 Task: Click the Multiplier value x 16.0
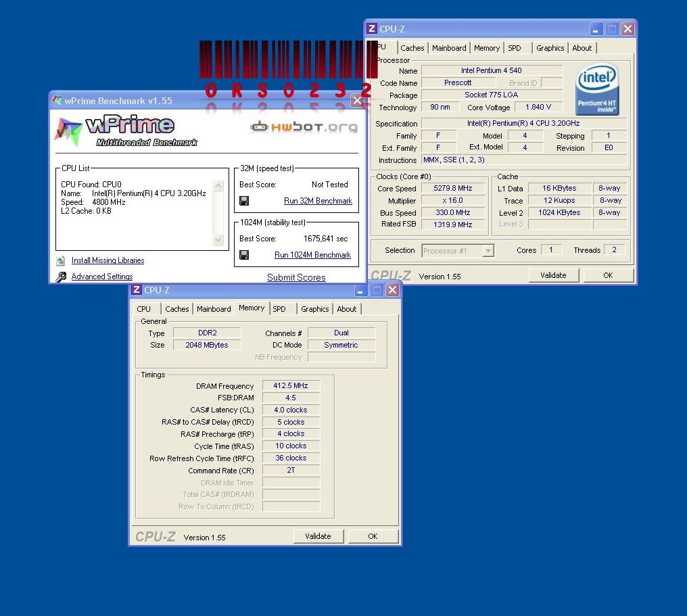pyautogui.click(x=452, y=200)
